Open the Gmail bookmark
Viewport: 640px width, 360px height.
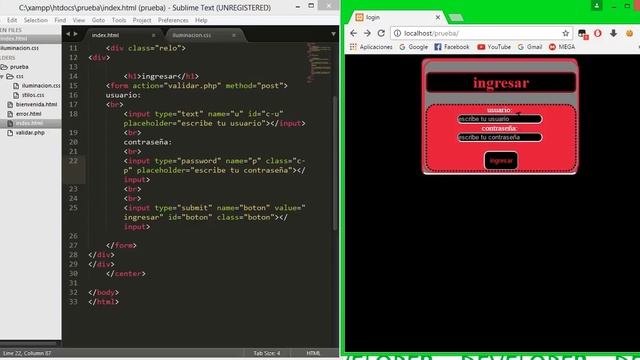(530, 47)
